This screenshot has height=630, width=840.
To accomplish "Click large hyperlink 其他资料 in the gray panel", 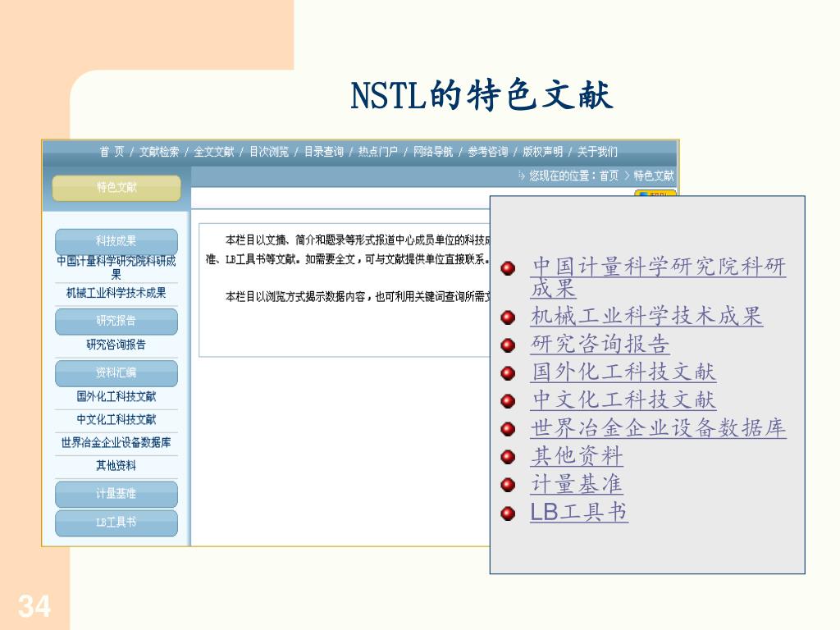I will point(577,456).
